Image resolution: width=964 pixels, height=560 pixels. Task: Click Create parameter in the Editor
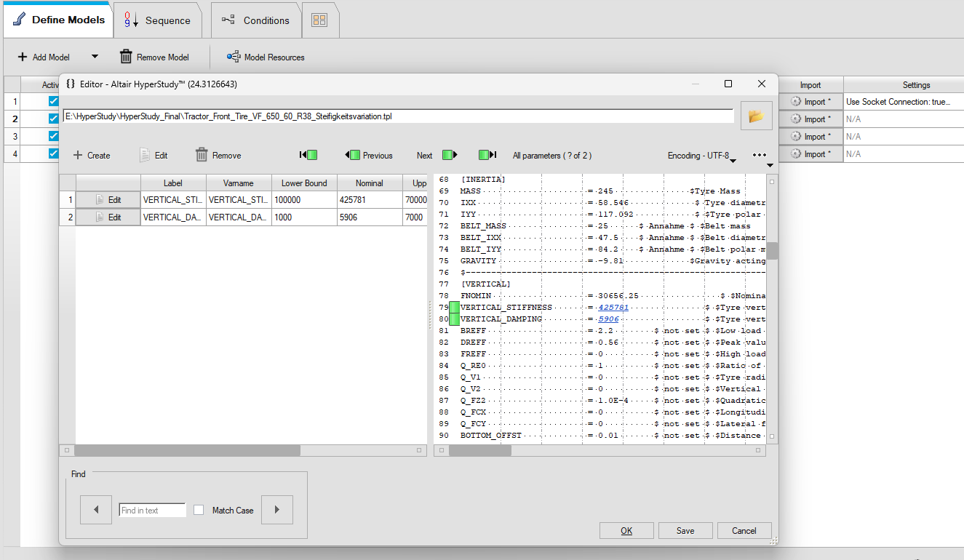pos(92,155)
